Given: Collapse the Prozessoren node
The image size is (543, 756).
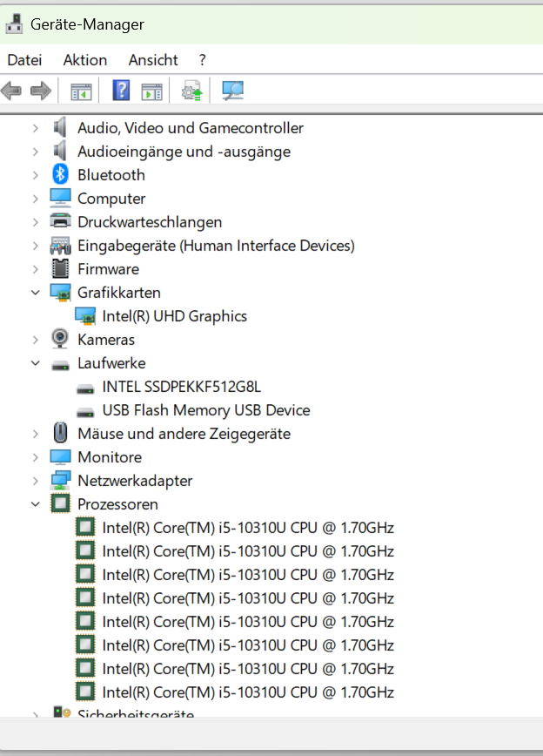Looking at the screenshot, I should [35, 503].
